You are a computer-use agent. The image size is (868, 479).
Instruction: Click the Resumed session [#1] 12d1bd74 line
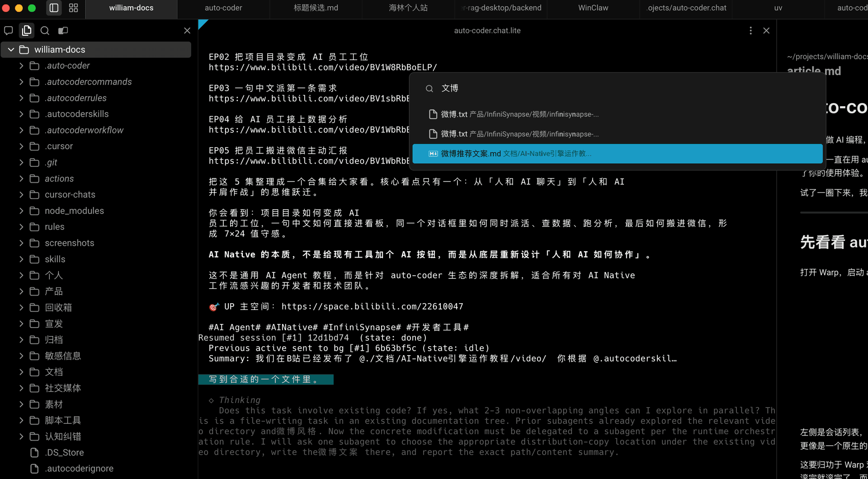(x=312, y=338)
